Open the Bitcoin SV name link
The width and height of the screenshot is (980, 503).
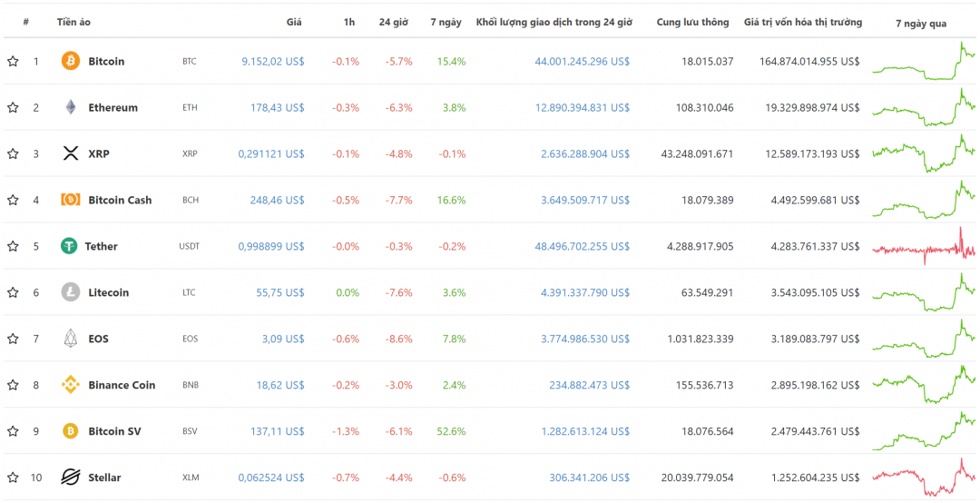click(114, 431)
